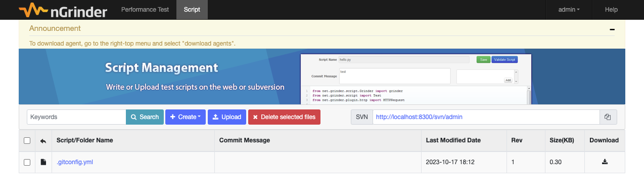The width and height of the screenshot is (644, 191).
Task: Click the Upload button
Action: [x=227, y=117]
